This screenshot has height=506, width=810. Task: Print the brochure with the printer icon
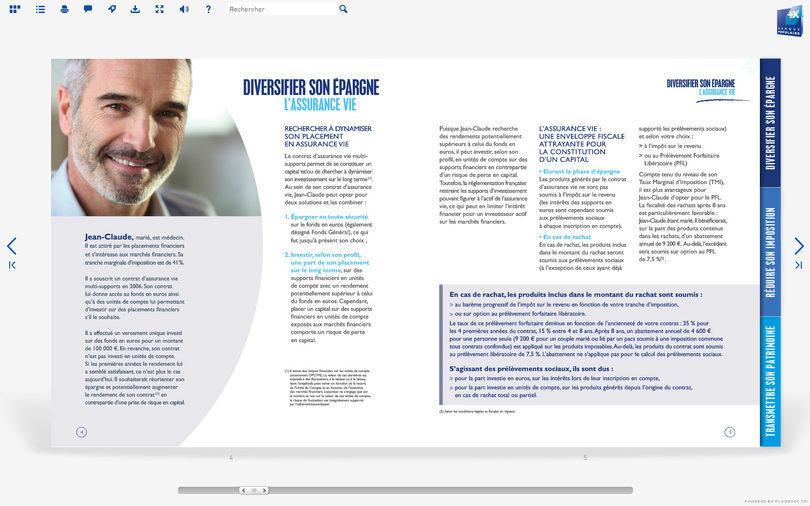pos(65,9)
